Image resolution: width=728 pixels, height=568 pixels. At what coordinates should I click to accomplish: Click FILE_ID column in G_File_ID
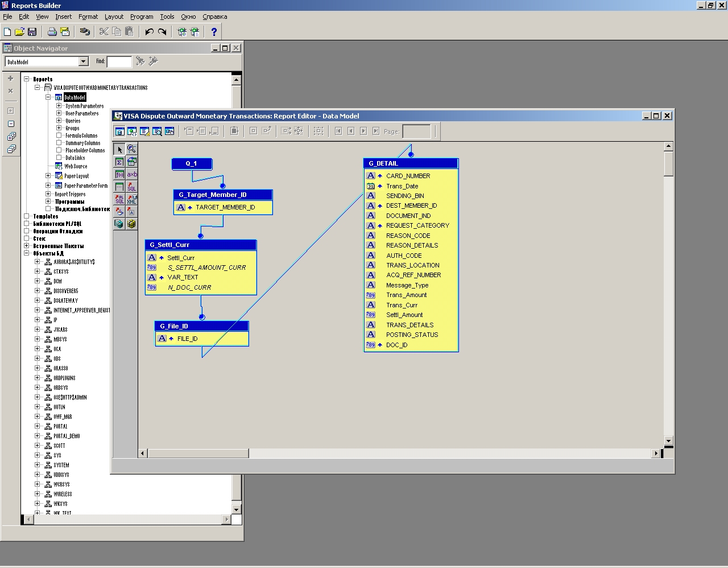tap(187, 339)
